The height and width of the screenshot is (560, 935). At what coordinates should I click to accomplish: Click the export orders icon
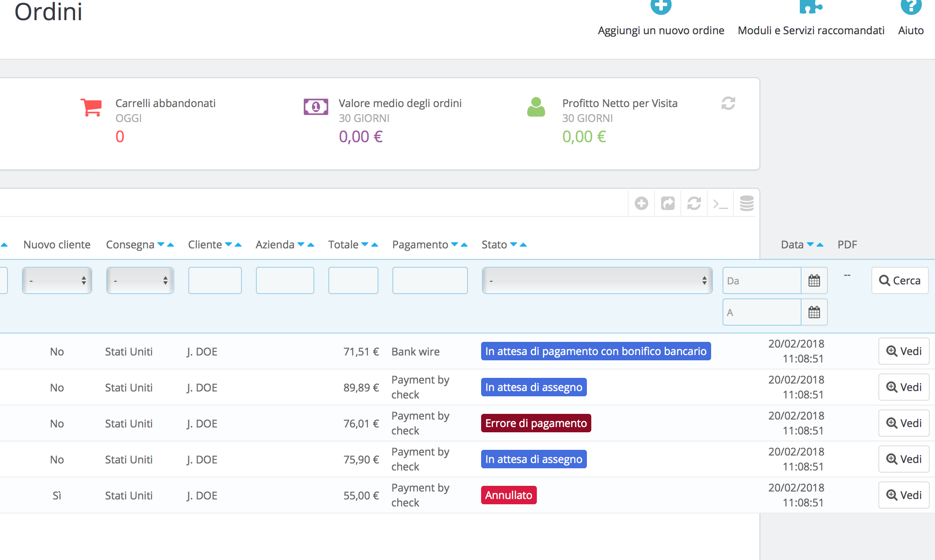tap(668, 203)
